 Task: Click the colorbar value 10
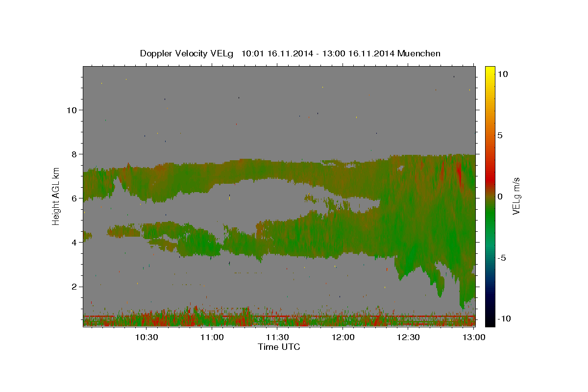click(503, 73)
